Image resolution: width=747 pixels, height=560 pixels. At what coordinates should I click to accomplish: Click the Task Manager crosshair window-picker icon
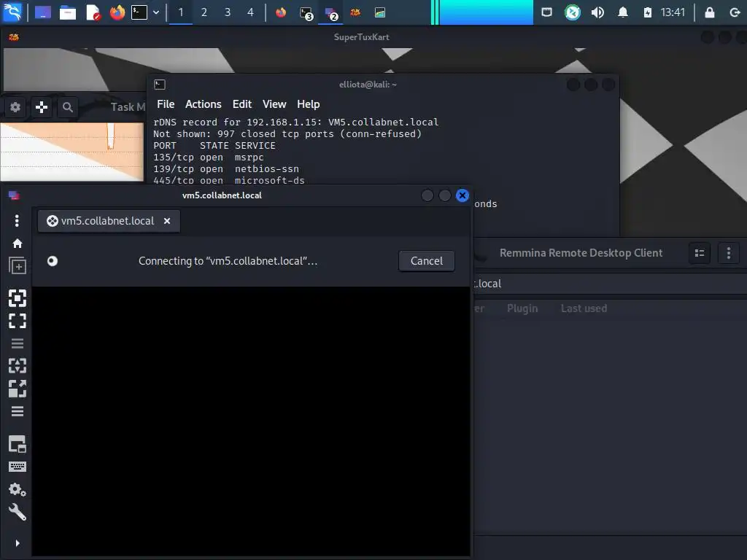[42, 107]
